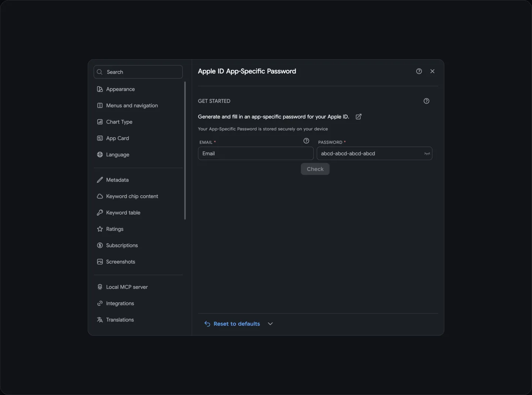
Task: Click the settings Search box
Action: click(x=138, y=72)
